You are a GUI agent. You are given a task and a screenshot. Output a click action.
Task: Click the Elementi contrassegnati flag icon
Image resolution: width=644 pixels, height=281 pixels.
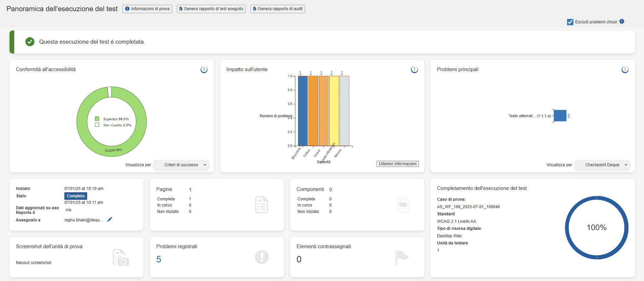click(x=402, y=257)
